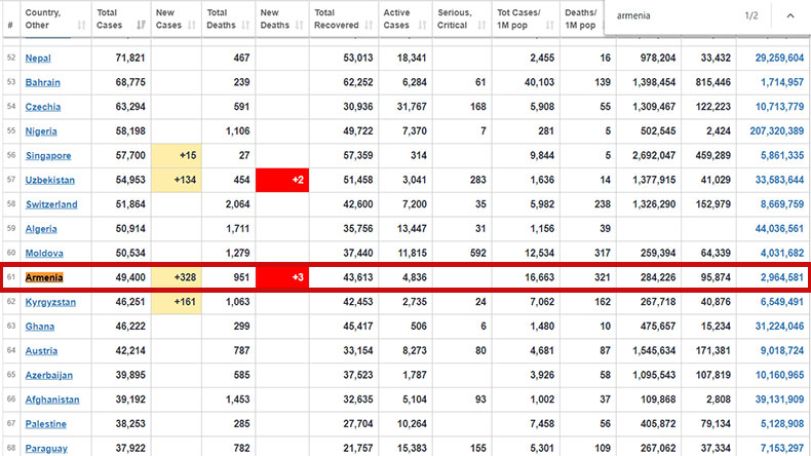
Task: Click the Kyrgyzstan link
Action: (x=51, y=302)
